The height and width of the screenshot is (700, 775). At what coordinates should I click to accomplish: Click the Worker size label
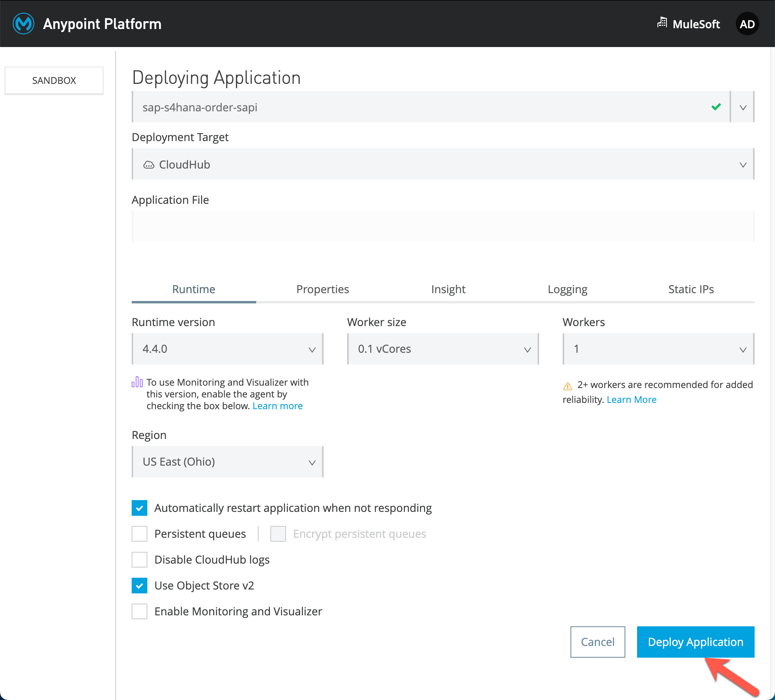[x=377, y=322]
